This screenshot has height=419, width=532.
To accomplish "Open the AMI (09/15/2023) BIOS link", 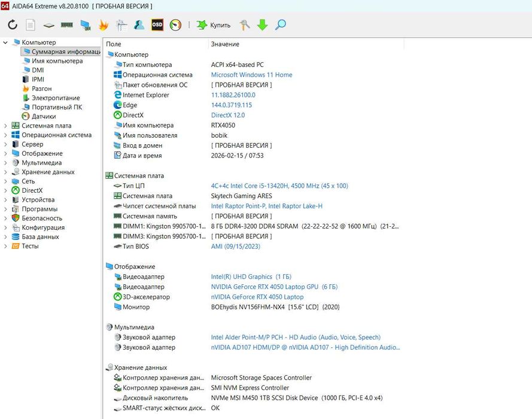I will click(235, 246).
